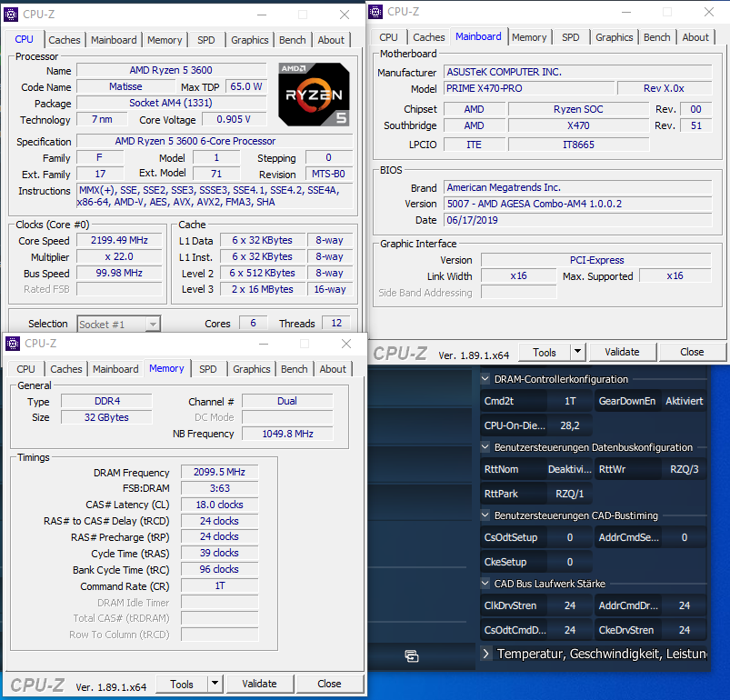
Task: Click the Core Voltage 0.905 V value
Action: [234, 119]
